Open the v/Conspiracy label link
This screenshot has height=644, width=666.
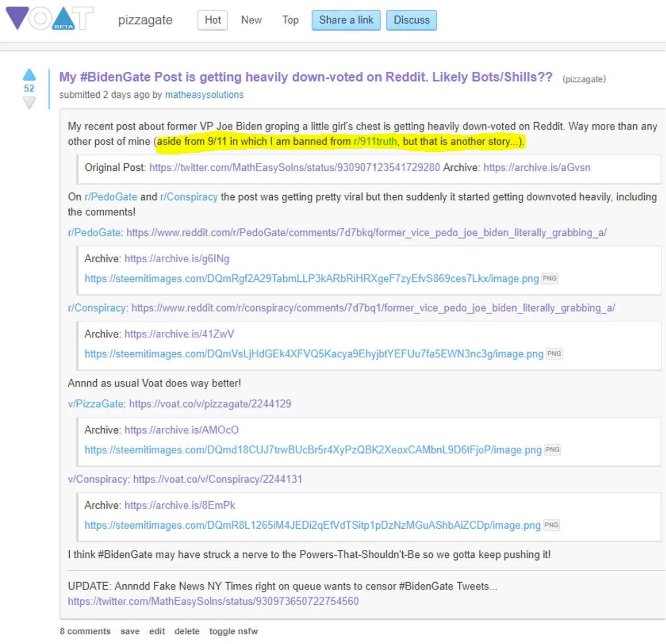(x=98, y=479)
